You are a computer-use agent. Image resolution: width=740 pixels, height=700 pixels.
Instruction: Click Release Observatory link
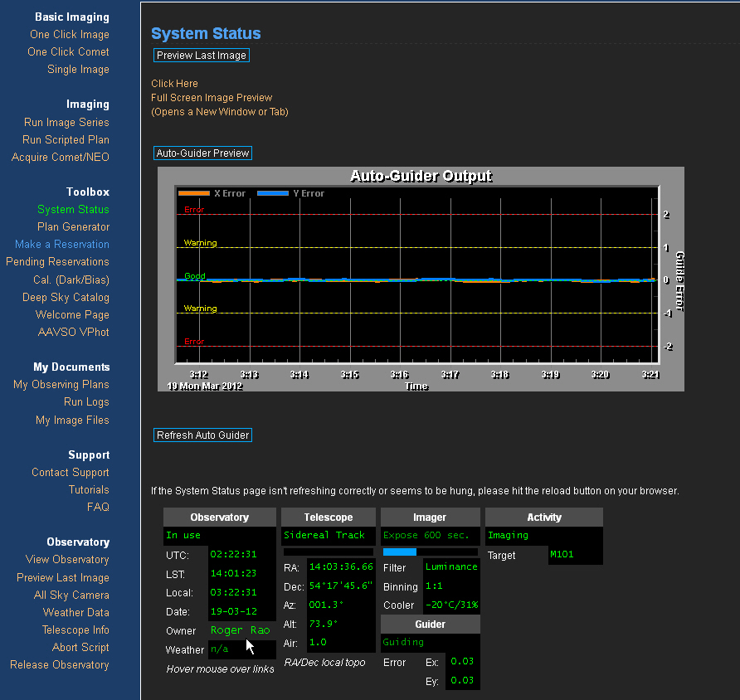click(60, 664)
